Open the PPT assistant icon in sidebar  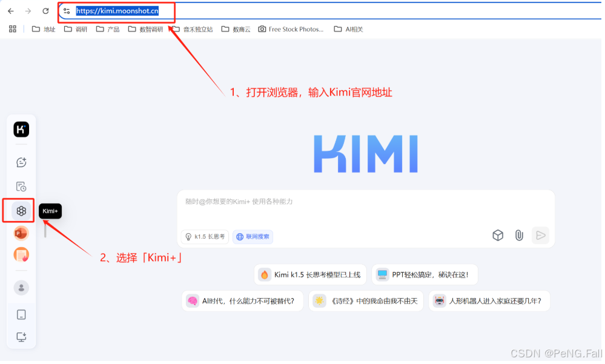[x=21, y=234]
